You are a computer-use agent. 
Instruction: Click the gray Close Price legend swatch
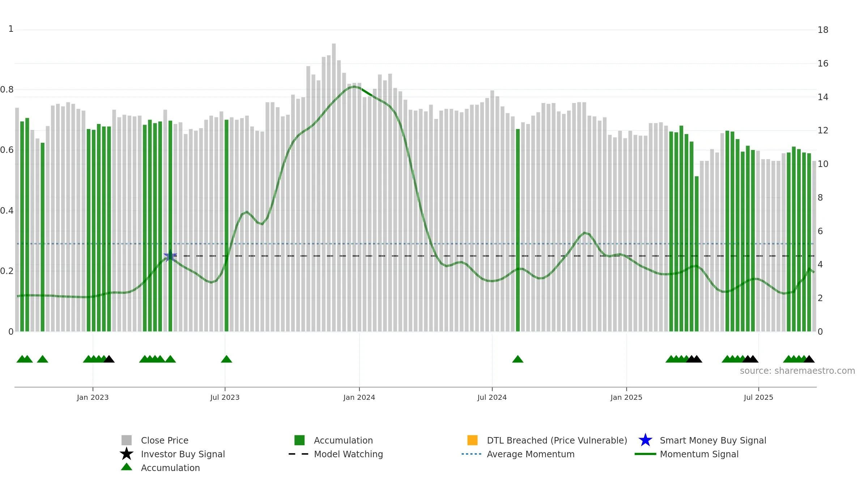[127, 440]
